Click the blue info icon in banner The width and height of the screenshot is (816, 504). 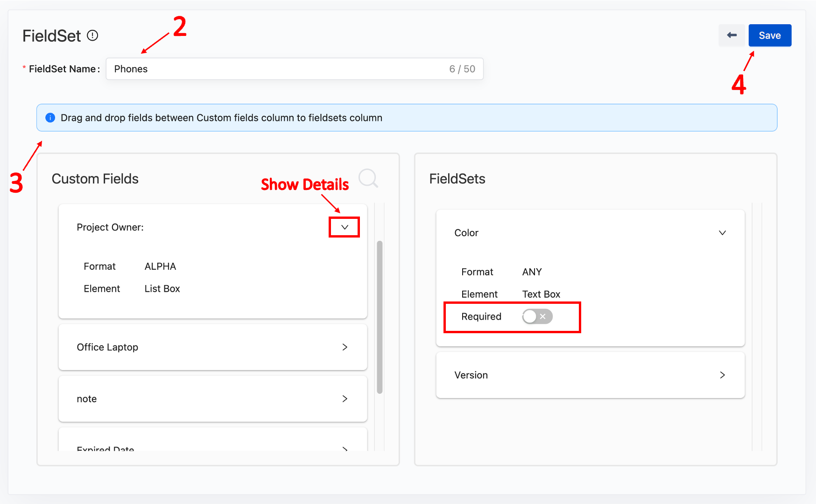[x=50, y=118]
